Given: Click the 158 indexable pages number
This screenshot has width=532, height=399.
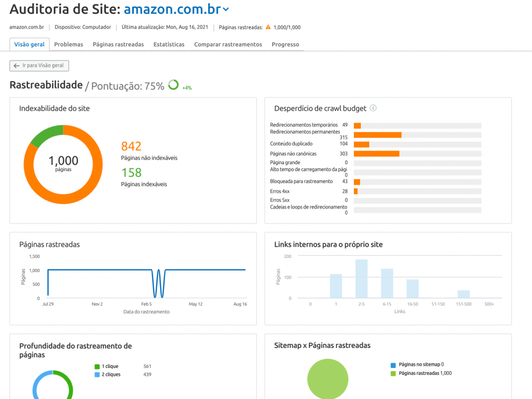Looking at the screenshot, I should (132, 173).
